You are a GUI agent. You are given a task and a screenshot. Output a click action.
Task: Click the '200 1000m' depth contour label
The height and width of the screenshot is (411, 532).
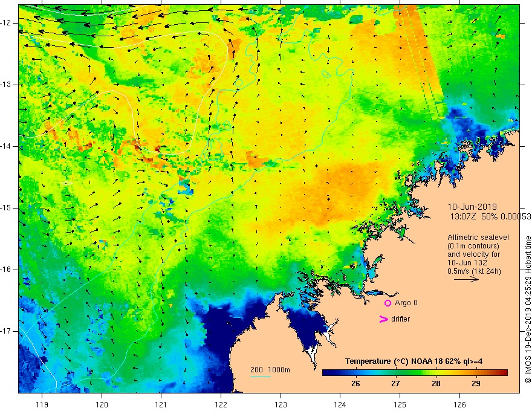click(270, 370)
